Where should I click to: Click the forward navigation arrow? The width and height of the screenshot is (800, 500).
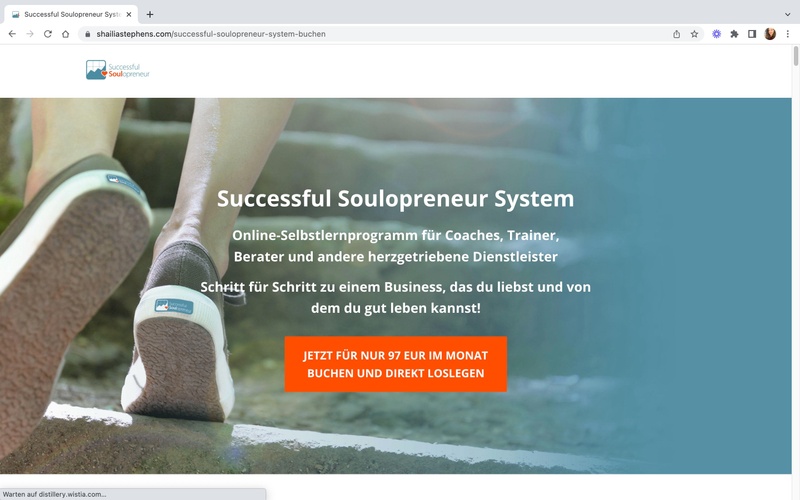[x=30, y=34]
